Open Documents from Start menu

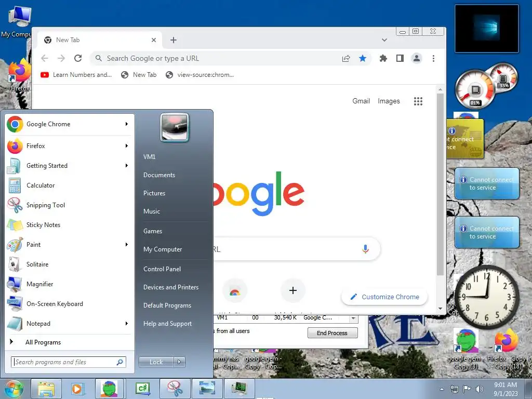(x=159, y=175)
